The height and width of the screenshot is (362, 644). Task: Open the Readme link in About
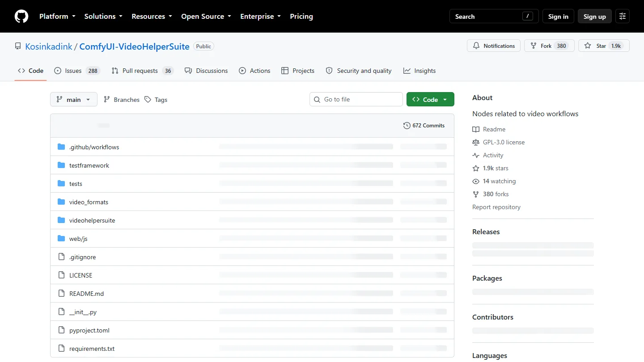click(x=489, y=129)
